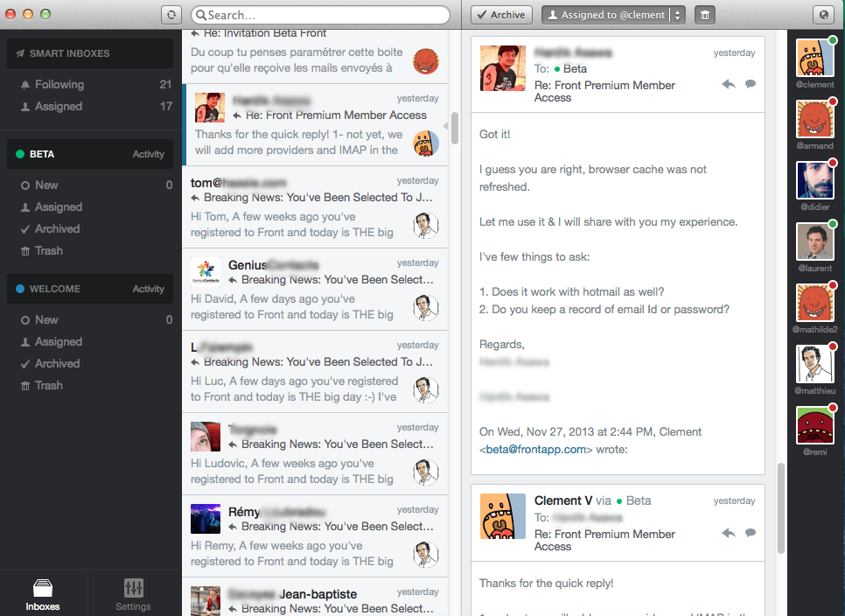This screenshot has height=616, width=845.
Task: Select teammate @matthieu avatar
Action: pos(815,364)
